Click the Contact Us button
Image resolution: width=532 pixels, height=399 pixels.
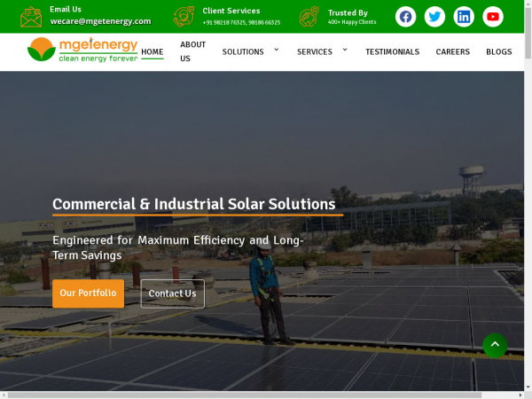[x=173, y=293]
